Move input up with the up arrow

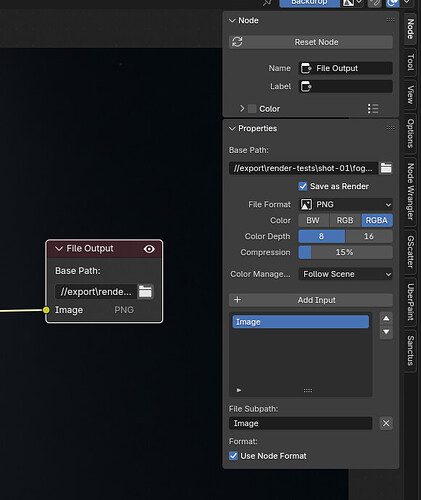pos(386,318)
